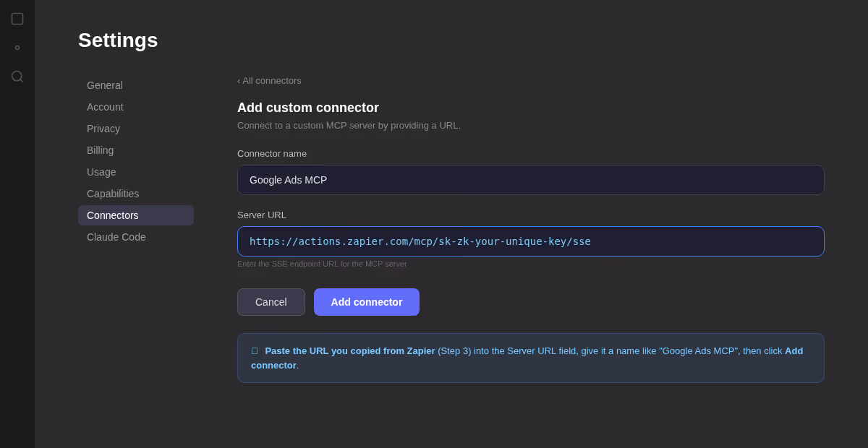Click the Add connector button
The height and width of the screenshot is (448, 868).
tap(367, 302)
